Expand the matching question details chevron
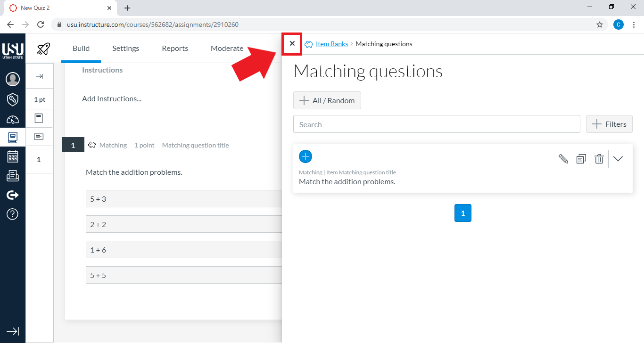This screenshot has height=343, width=644. (618, 159)
